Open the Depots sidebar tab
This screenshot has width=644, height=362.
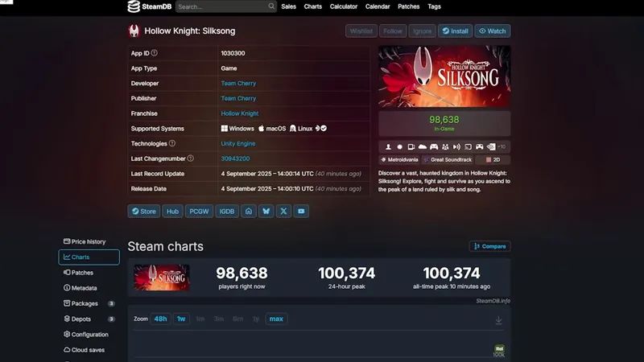point(89,319)
